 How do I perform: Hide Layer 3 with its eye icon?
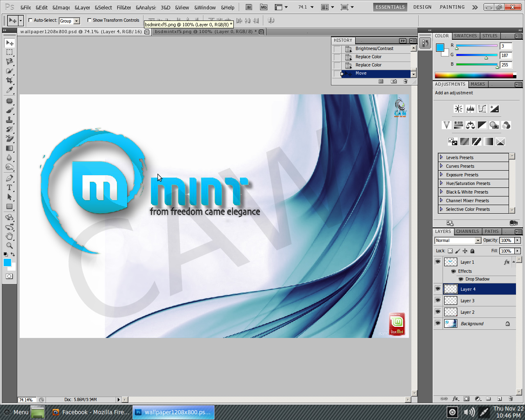coord(438,301)
